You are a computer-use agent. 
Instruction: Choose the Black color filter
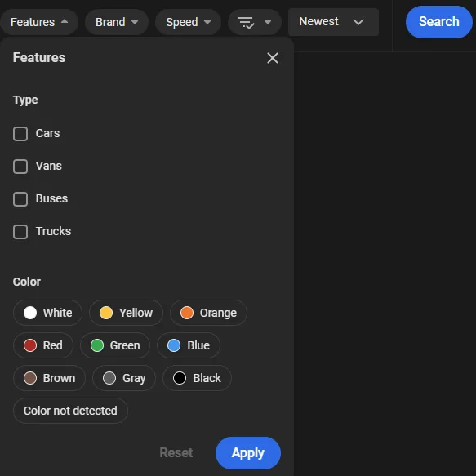[197, 378]
